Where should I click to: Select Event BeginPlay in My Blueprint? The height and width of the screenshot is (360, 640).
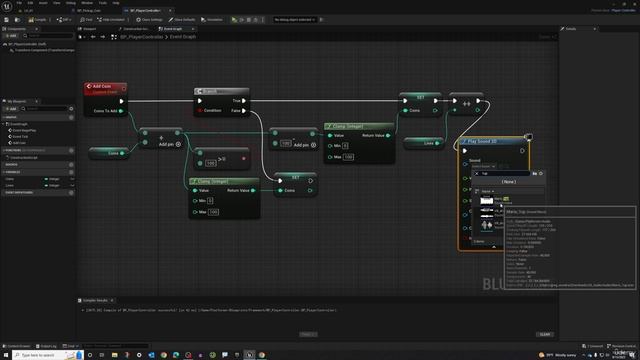click(x=24, y=131)
